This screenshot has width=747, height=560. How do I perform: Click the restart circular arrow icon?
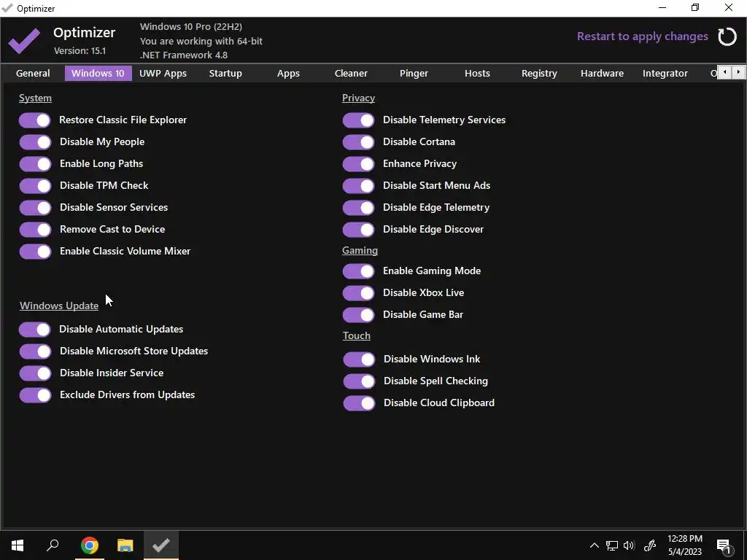(x=727, y=36)
